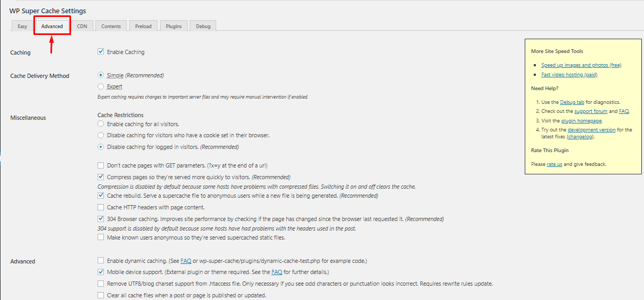Click the Fast video hosting link
The height and width of the screenshot is (300, 644).
pyautogui.click(x=569, y=75)
